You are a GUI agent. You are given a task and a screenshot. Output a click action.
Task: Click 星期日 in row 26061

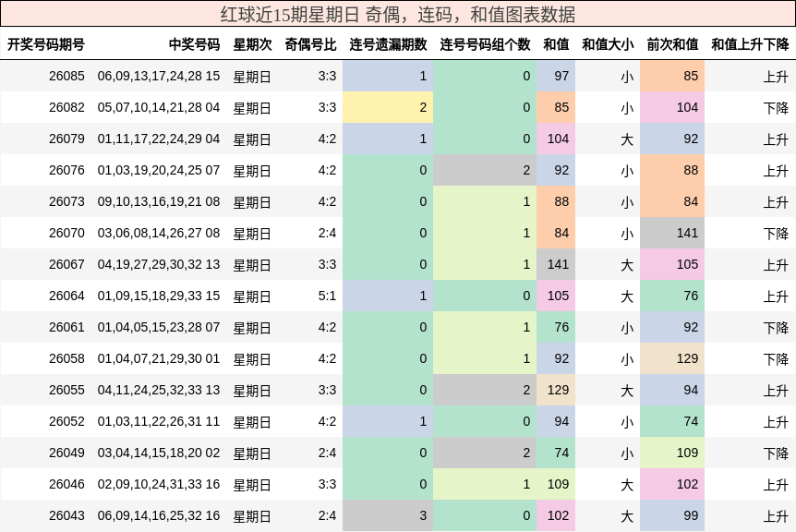tap(252, 328)
